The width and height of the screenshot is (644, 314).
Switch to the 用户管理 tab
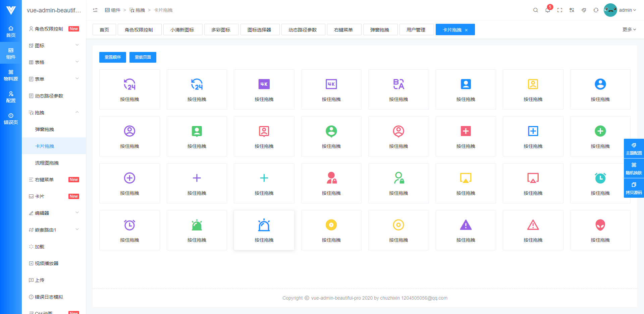pos(416,29)
